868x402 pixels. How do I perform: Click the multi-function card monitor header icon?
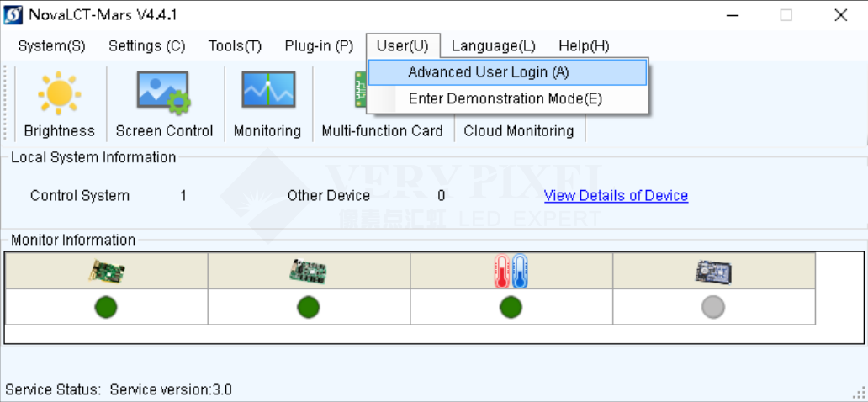(x=713, y=272)
